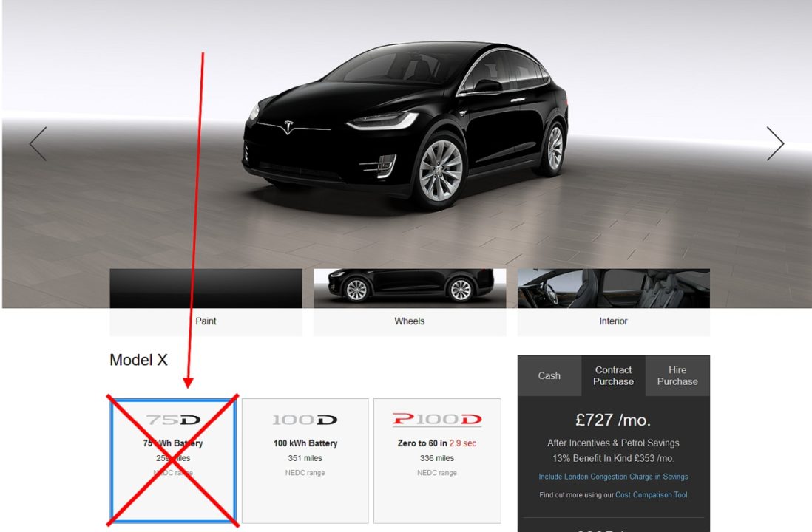The height and width of the screenshot is (532, 812).
Task: Click the 100D logo badge
Action: [305, 420]
